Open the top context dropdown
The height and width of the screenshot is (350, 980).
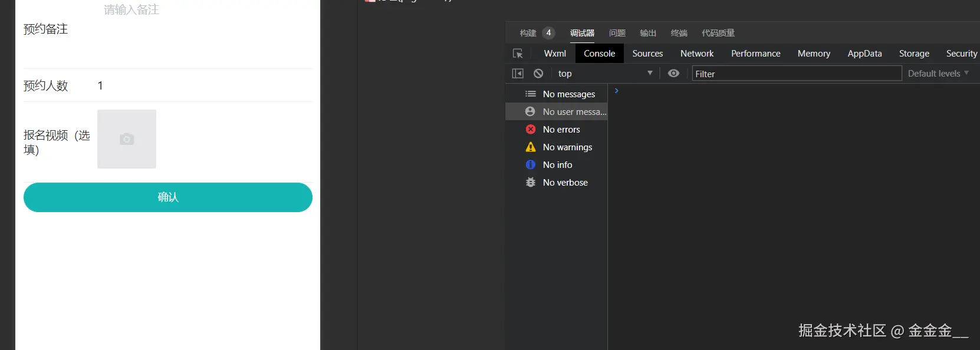(604, 74)
